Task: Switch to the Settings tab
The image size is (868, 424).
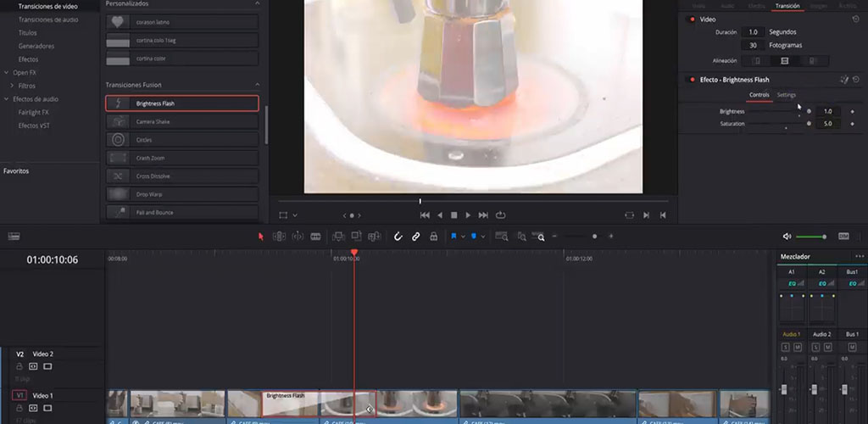Action: [787, 95]
